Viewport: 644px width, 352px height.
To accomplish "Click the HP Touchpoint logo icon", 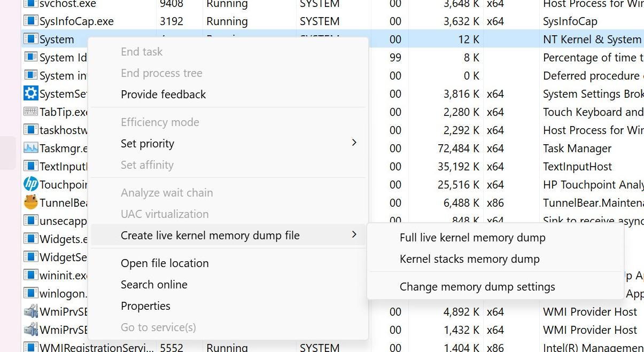I will pyautogui.click(x=31, y=184).
